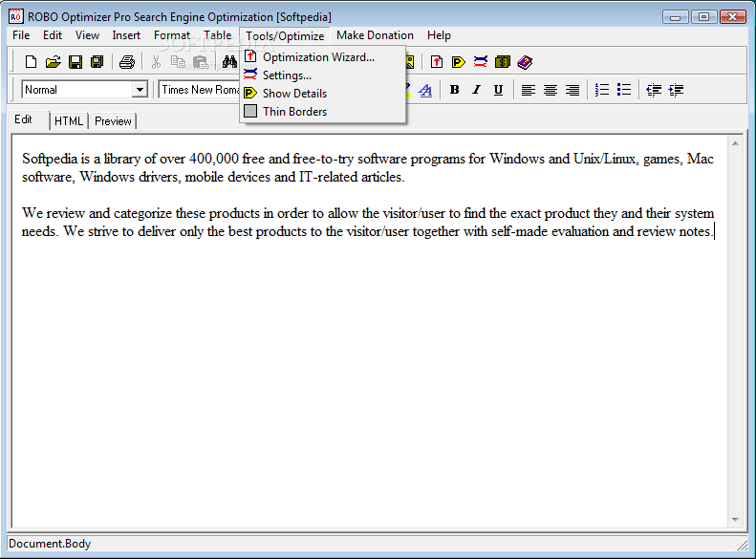756x559 pixels.
Task: Apply font color with underlined A icon
Action: (425, 90)
